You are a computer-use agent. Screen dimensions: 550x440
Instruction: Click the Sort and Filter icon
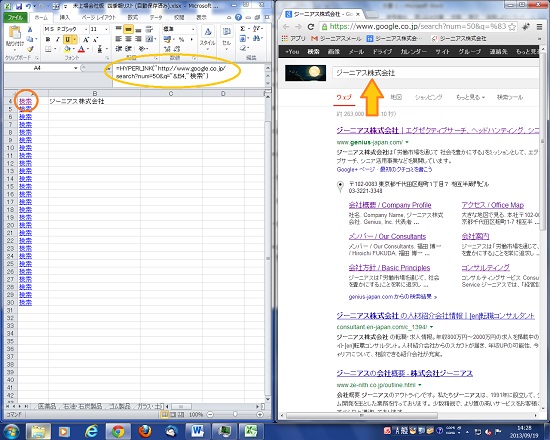tap(256, 29)
